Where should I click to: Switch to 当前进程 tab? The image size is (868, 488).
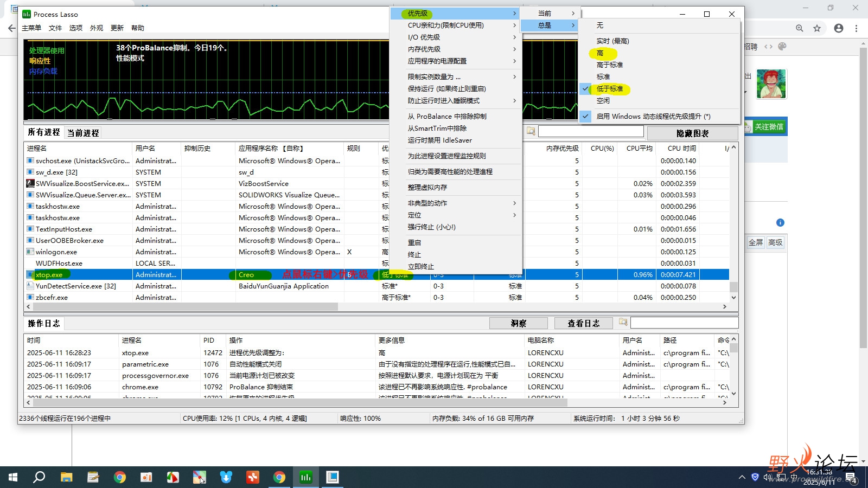pos(83,133)
